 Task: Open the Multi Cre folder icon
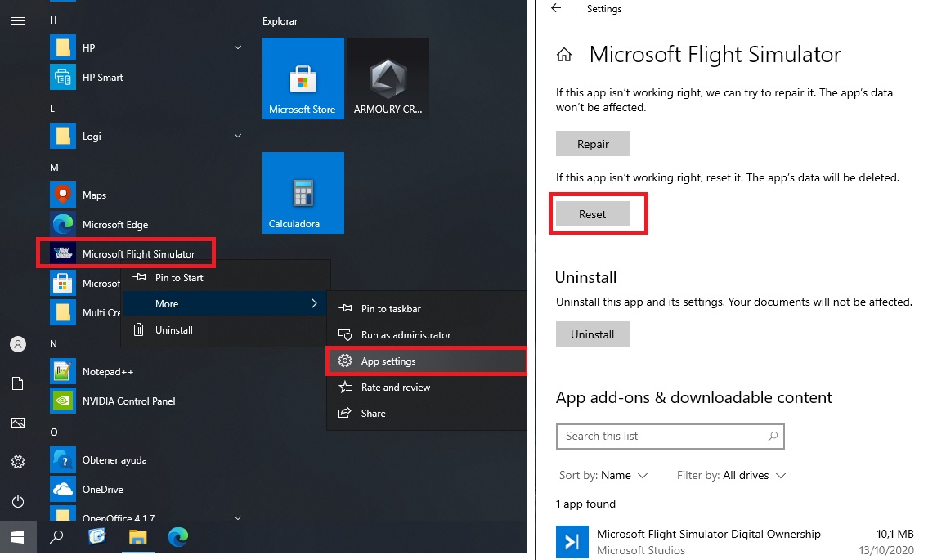coord(63,312)
